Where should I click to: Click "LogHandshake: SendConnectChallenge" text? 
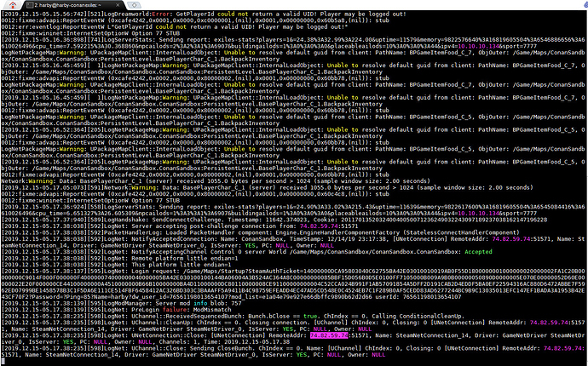pyautogui.click(x=164, y=220)
